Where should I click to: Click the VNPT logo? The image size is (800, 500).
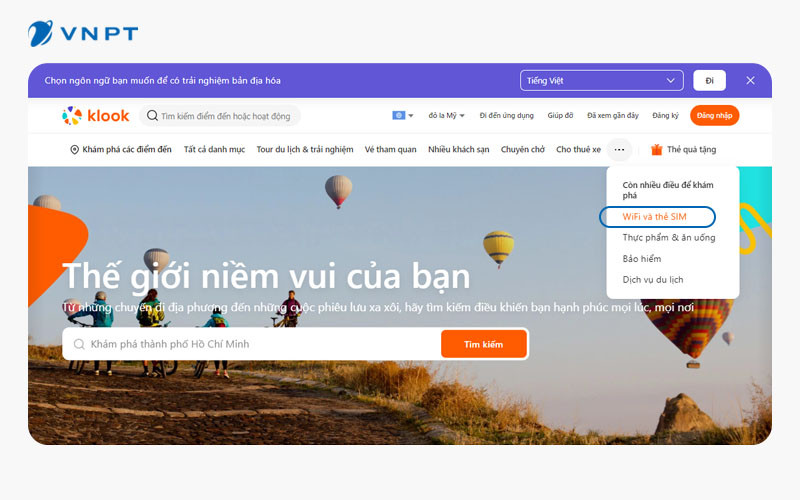[x=83, y=32]
